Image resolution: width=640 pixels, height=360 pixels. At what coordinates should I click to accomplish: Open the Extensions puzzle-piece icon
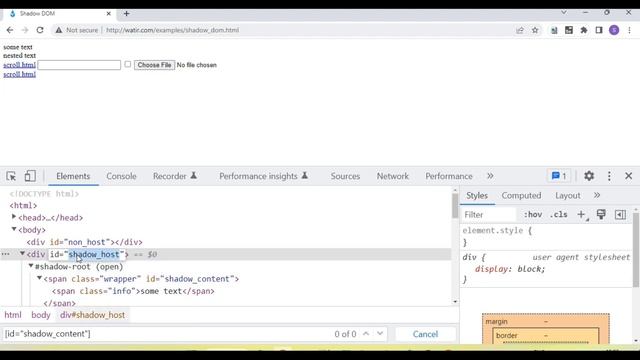(x=584, y=30)
